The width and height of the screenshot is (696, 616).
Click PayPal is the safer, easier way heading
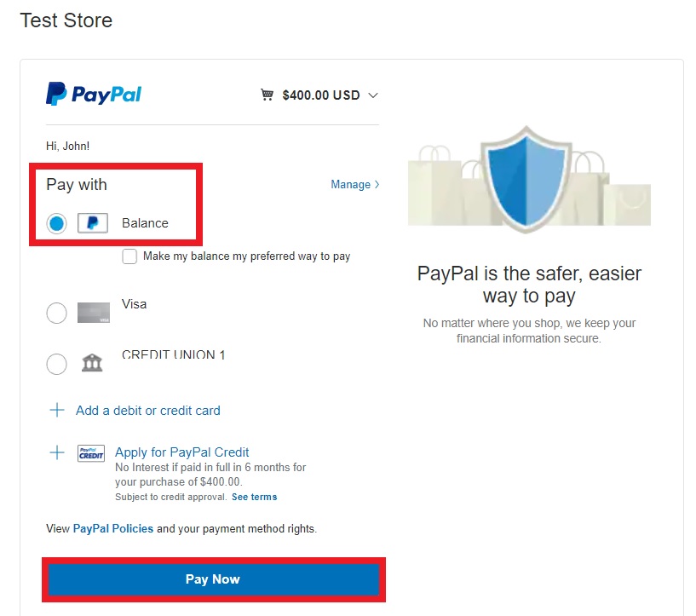[x=529, y=285]
